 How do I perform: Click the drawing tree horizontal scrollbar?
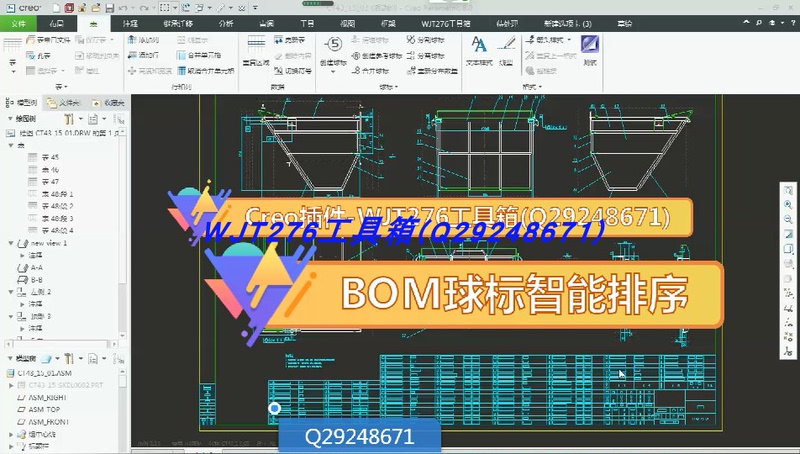[61, 344]
